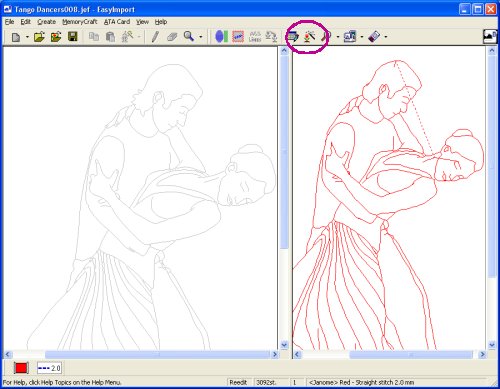Click the grey dancers image in left pane
This screenshot has width=500, height=389.
[x=151, y=207]
